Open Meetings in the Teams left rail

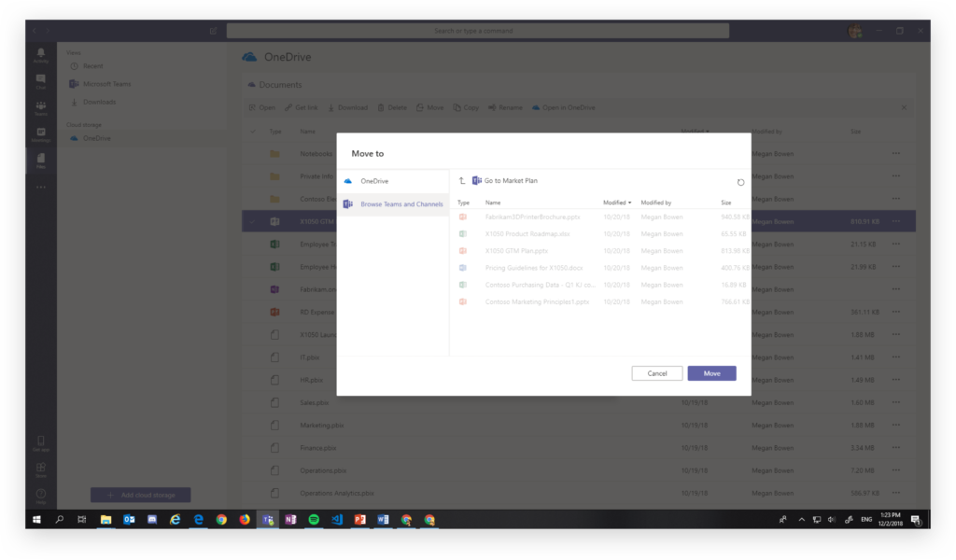point(41,134)
